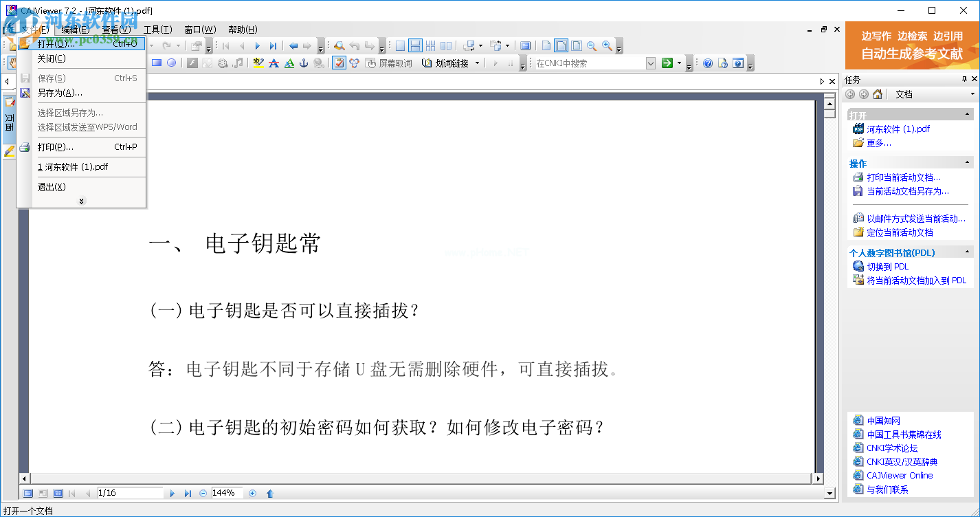Expand the File menu's hidden items chevron
The height and width of the screenshot is (517, 980).
(81, 201)
